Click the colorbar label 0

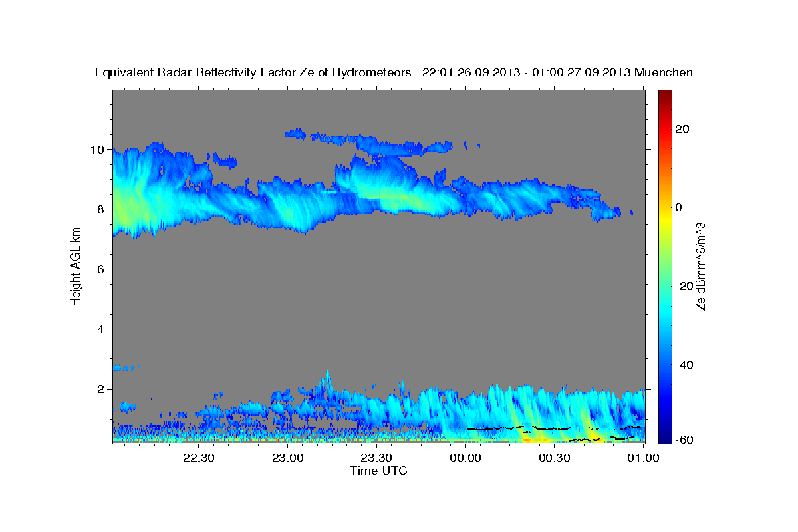coord(680,207)
